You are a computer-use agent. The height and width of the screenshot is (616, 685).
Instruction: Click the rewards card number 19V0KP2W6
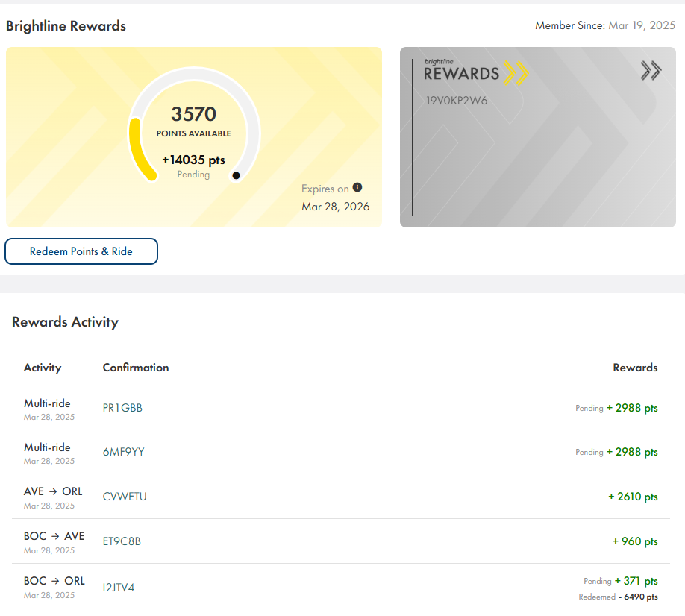coord(457,101)
